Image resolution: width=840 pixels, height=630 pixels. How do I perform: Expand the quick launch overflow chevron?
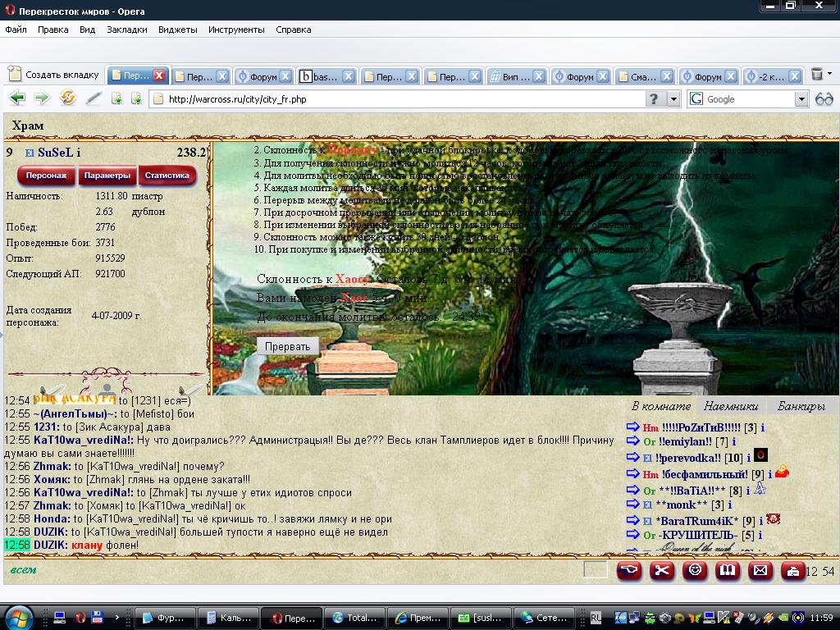coord(116,617)
